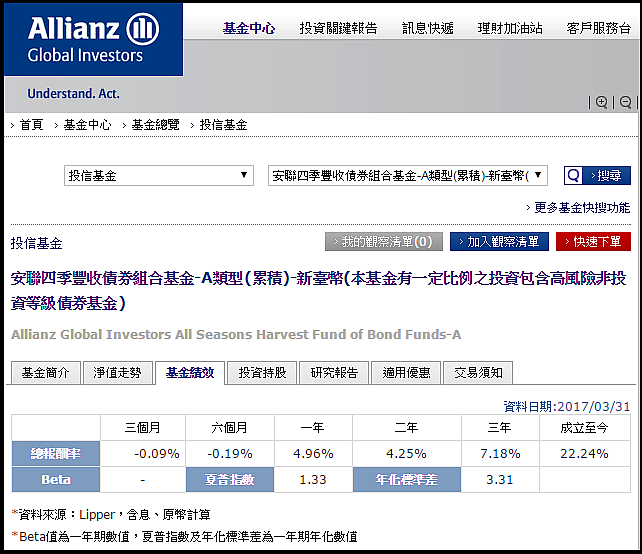Go to 投信基金 breadcrumb link

tap(223, 124)
